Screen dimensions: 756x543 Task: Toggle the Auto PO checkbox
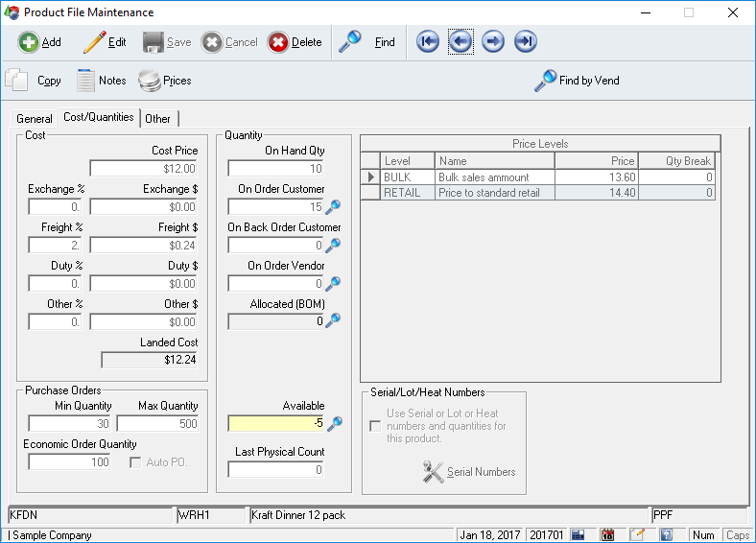pos(135,462)
